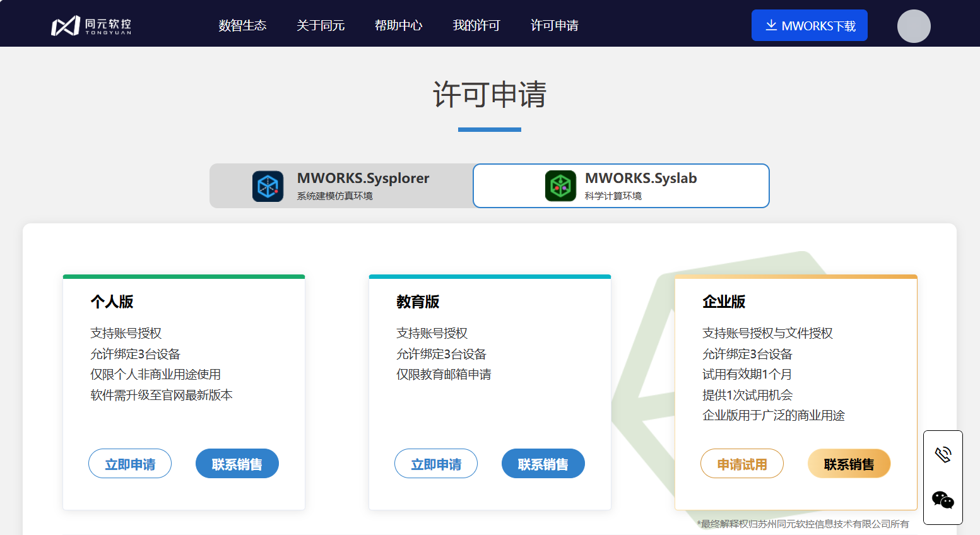Viewport: 980px width, 535px height.
Task: Click 联系销售 in the 个人版 card
Action: (237, 464)
